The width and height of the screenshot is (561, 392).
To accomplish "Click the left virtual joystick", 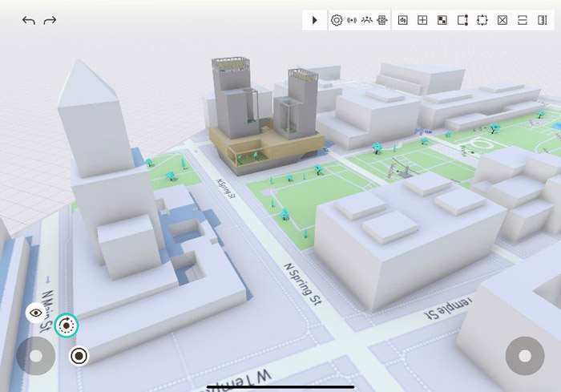I will (x=36, y=355).
